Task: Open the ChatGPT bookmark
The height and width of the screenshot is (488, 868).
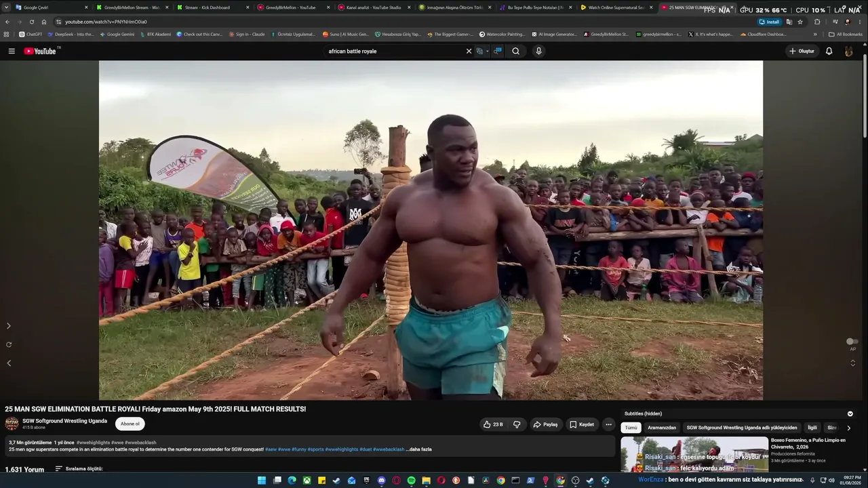Action: tap(30, 34)
